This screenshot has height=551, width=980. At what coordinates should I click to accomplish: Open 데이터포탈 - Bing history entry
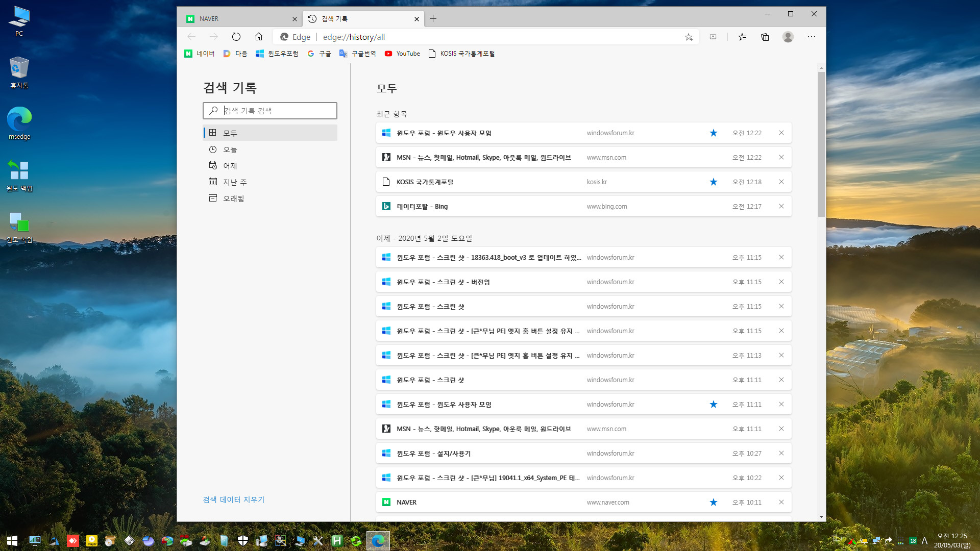[x=583, y=206]
